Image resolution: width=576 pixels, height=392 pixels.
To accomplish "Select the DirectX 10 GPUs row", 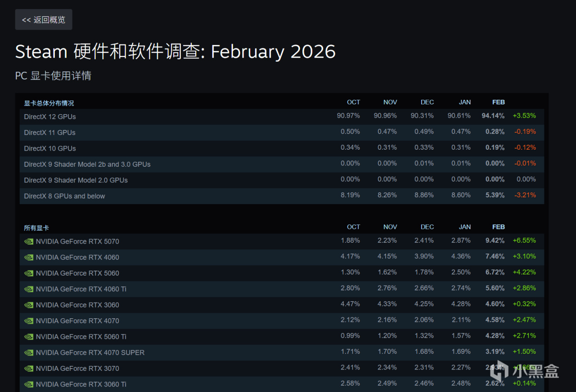I will tap(50, 148).
